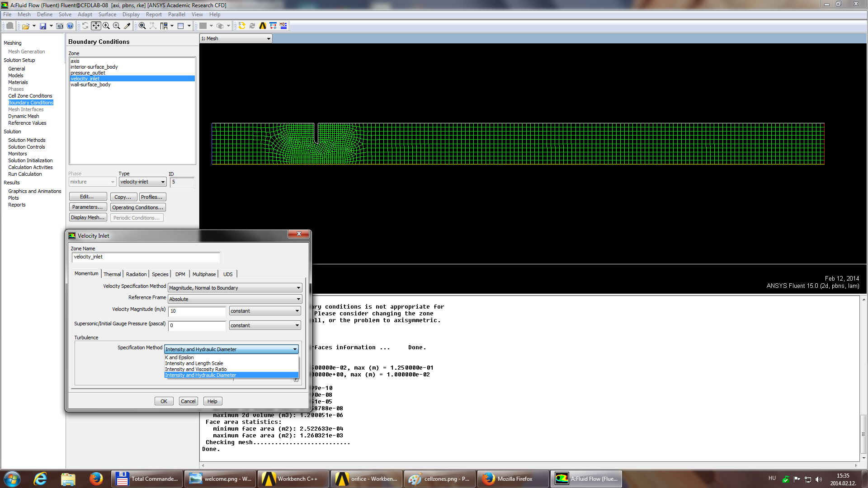This screenshot has height=488, width=868.
Task: Switch to the Radiation tab
Action: click(136, 274)
